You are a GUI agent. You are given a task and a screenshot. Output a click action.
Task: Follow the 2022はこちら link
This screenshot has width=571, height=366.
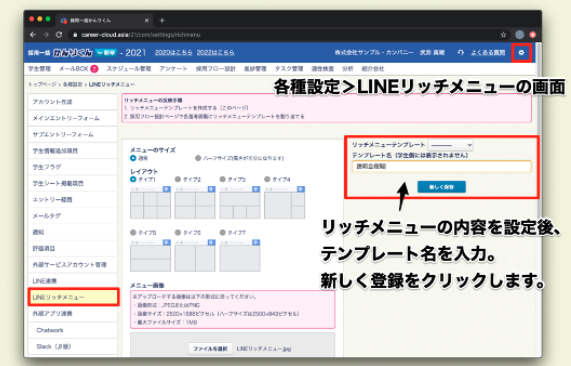pyautogui.click(x=216, y=52)
